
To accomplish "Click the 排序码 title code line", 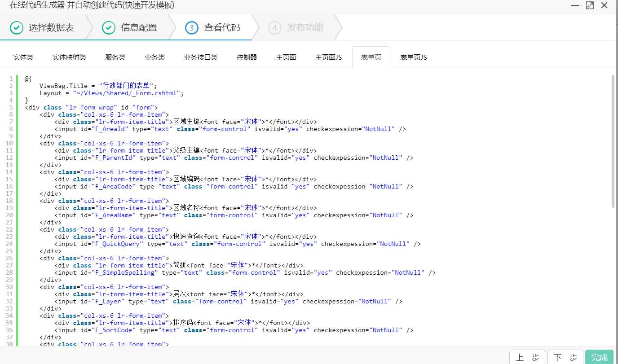I will click(182, 323).
